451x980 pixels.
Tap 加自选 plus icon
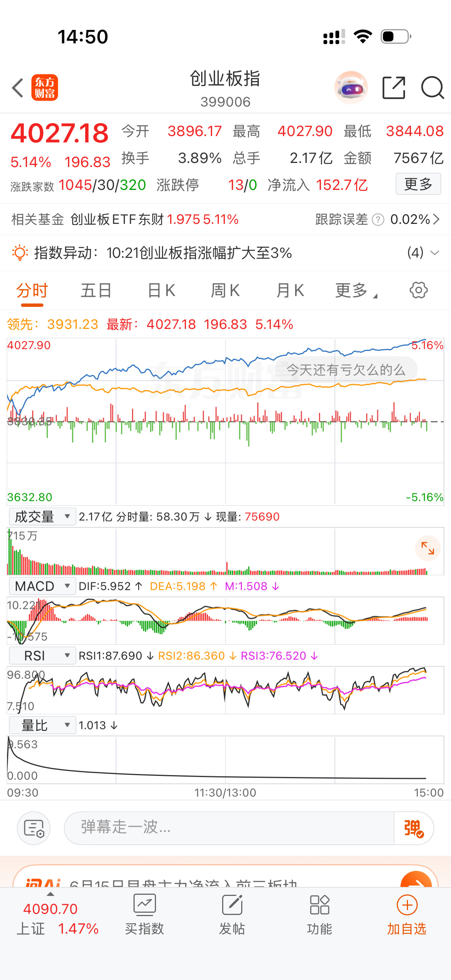[x=407, y=905]
